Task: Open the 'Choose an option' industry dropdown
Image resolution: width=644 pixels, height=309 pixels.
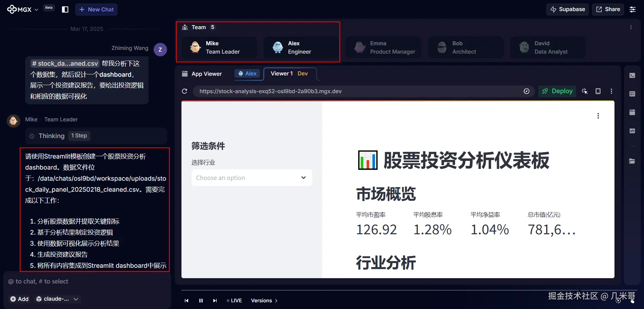Action: [x=252, y=178]
